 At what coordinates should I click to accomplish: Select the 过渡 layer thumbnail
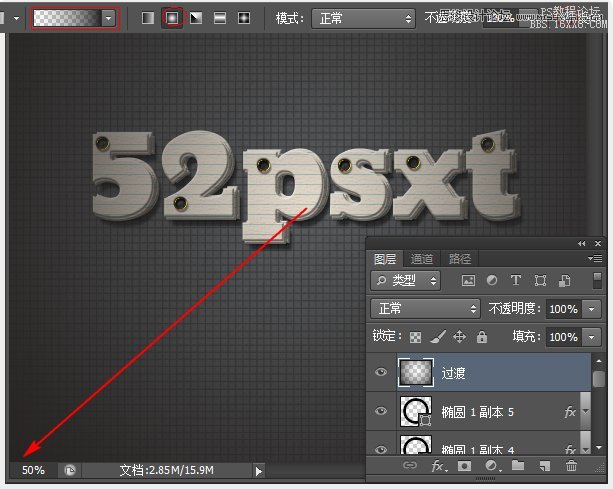coord(416,373)
